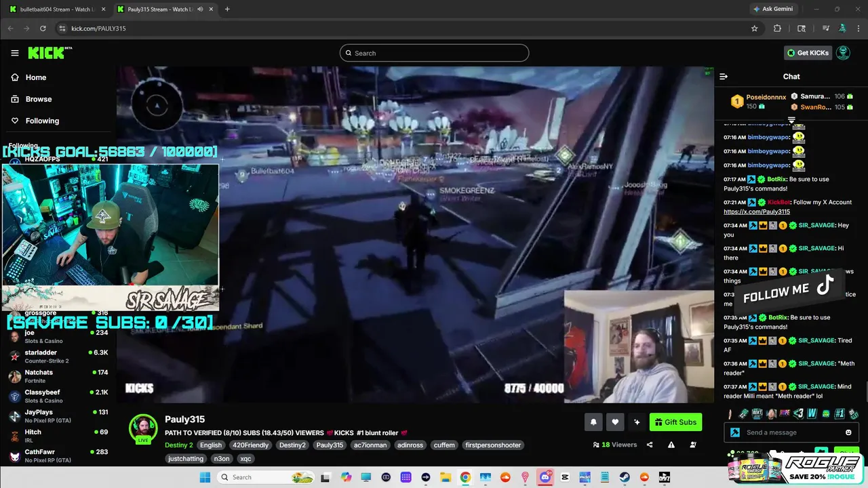Report stream with warning triangle icon
868x488 pixels.
tap(671, 445)
